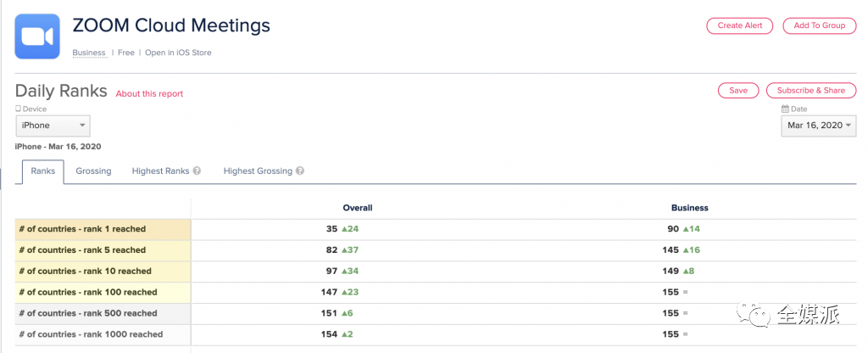Select the rank 1 reached row label
Screen dimensions: 868x353
[82, 229]
